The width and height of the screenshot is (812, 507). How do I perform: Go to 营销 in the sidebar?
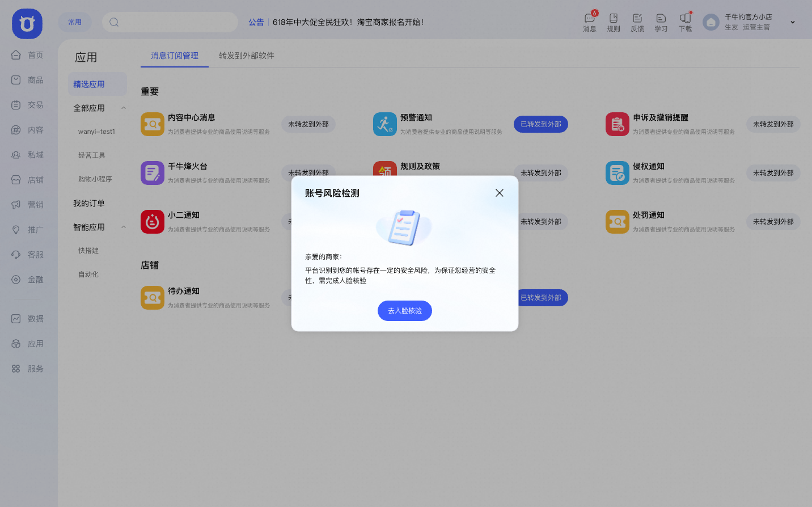28,205
